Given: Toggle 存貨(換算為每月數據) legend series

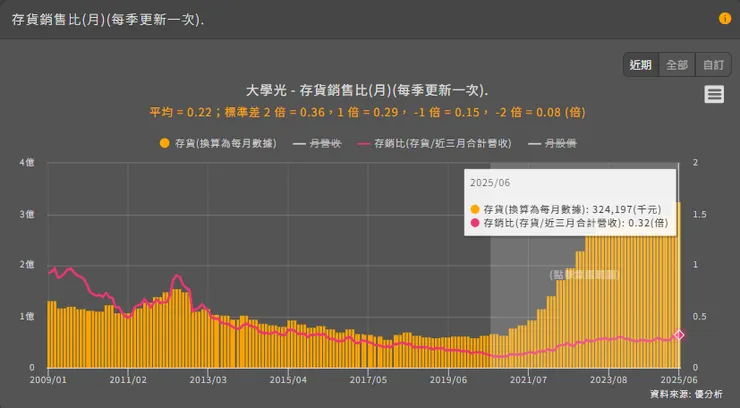Looking at the screenshot, I should 218,143.
